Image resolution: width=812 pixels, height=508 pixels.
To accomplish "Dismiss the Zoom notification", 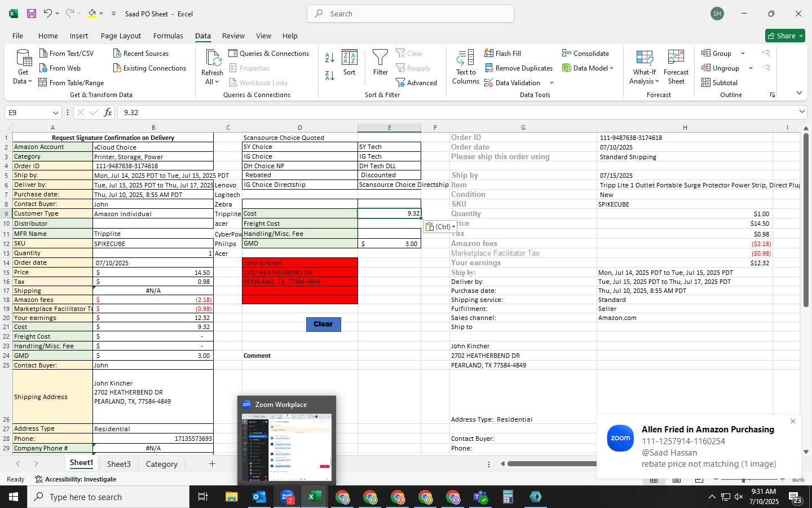I will pos(793,422).
